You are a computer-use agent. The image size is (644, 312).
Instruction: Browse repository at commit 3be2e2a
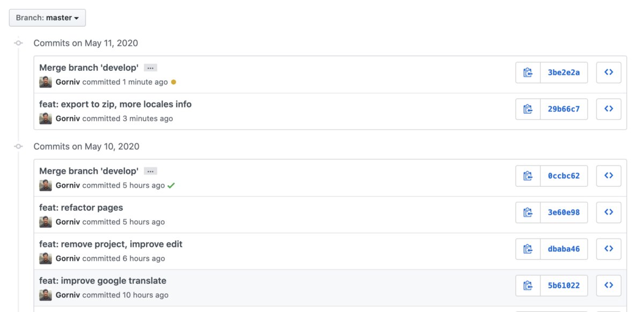[x=609, y=72]
